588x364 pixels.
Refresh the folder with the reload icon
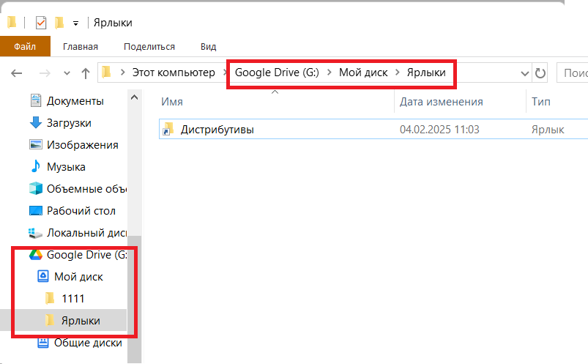tap(541, 73)
